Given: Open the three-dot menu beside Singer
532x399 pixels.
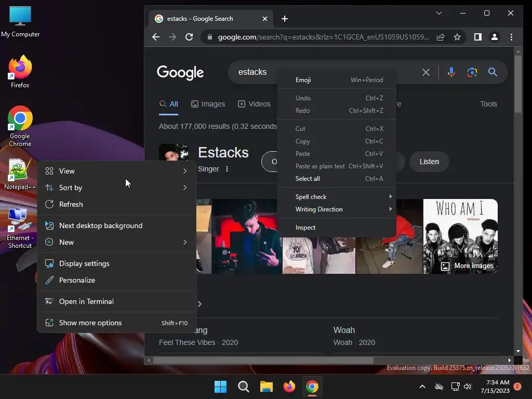Looking at the screenshot, I should [x=227, y=169].
